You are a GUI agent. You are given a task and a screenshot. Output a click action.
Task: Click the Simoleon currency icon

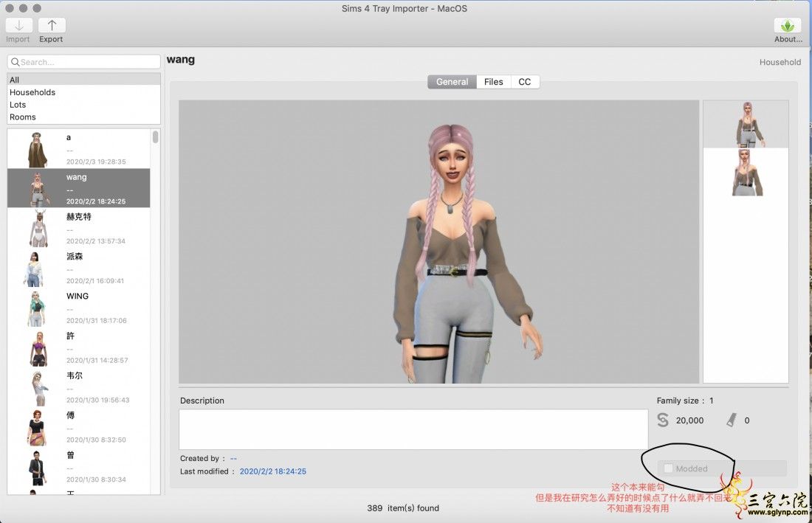click(663, 420)
